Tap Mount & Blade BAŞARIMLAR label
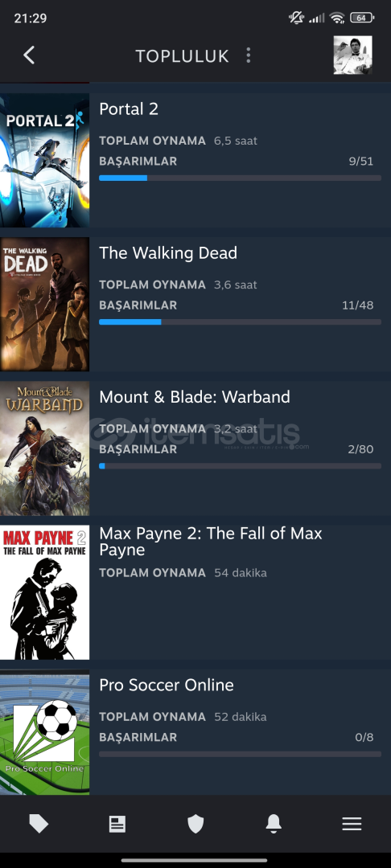 pos(138,449)
